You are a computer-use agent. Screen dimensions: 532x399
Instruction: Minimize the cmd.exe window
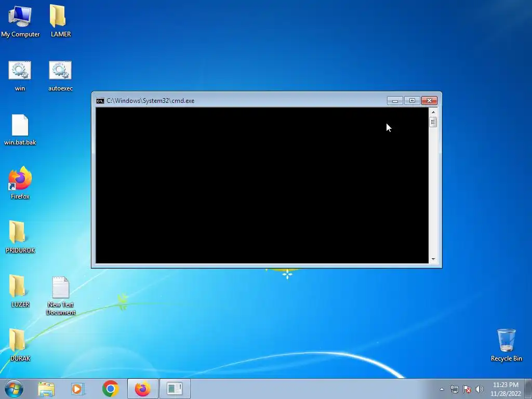[x=395, y=101]
